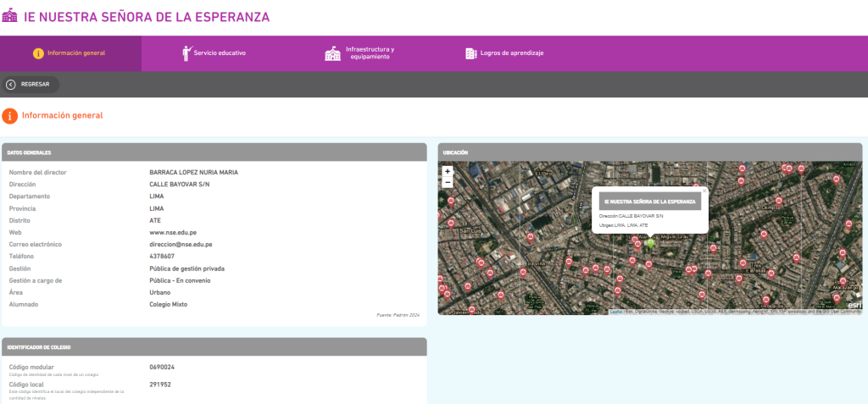Click the orange info icon beside the section heading

10,116
